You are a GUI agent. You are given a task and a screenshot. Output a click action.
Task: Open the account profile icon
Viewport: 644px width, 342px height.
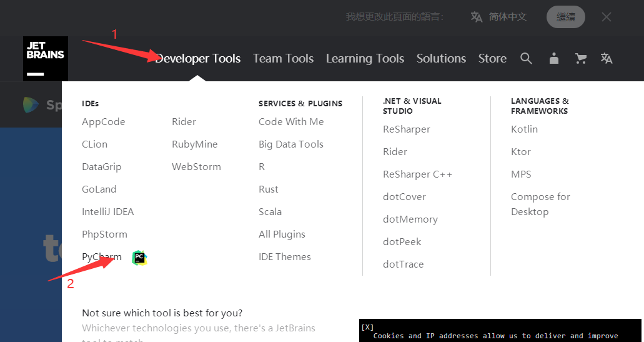pos(554,58)
